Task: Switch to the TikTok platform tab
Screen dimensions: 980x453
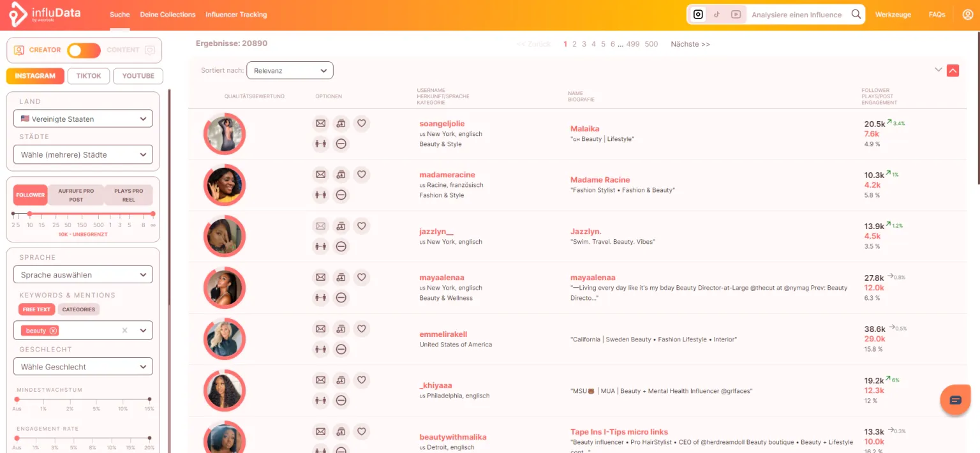Action: [x=89, y=76]
